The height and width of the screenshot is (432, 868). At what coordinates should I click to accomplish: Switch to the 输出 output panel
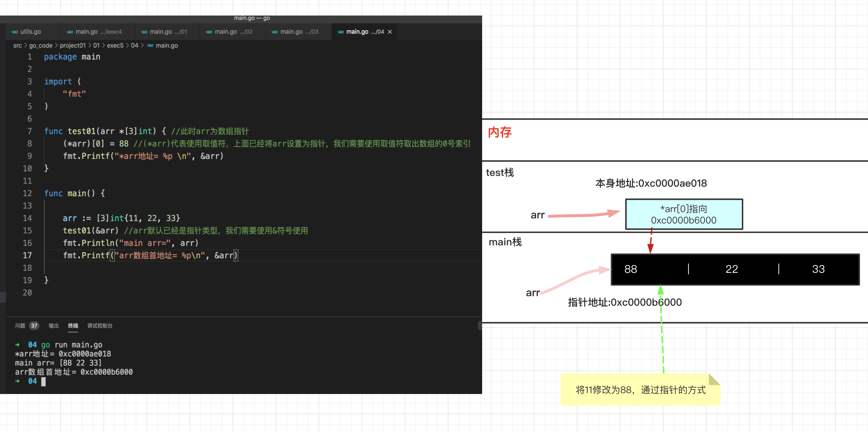pyautogui.click(x=54, y=325)
